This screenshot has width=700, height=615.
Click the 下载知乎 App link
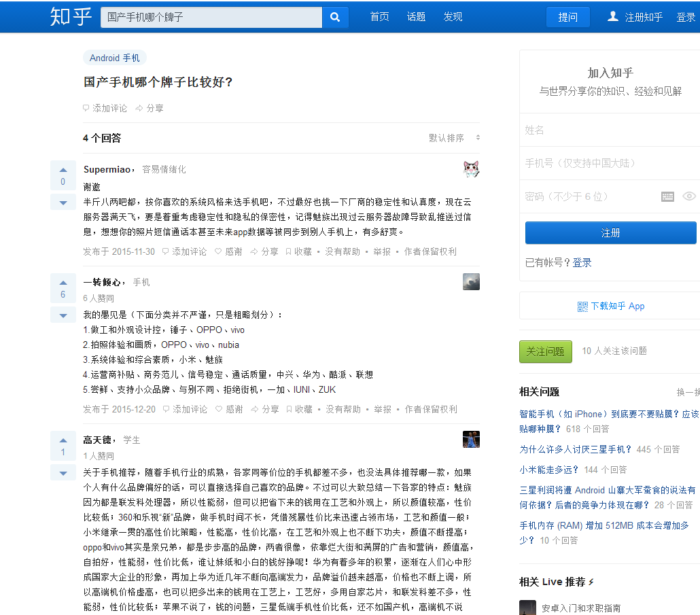tap(618, 306)
